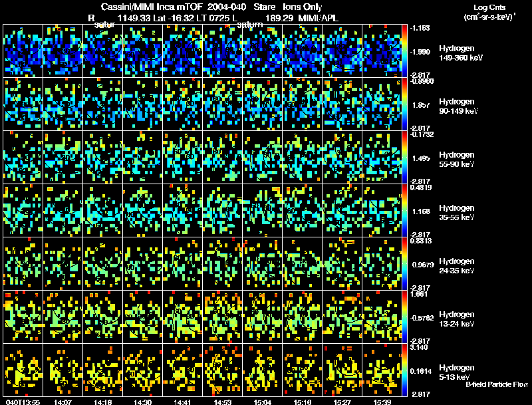Viewport: 532px width, 405px height.
Task: Click the '15:27' time label
Action: tap(342, 402)
